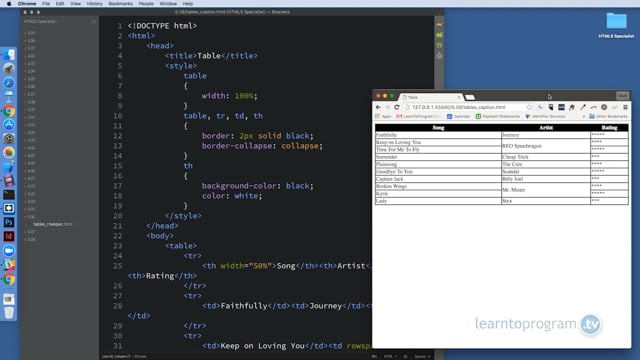640x360 pixels.
Task: Open Brackets Extension Manager icon
Action: pos(439,35)
